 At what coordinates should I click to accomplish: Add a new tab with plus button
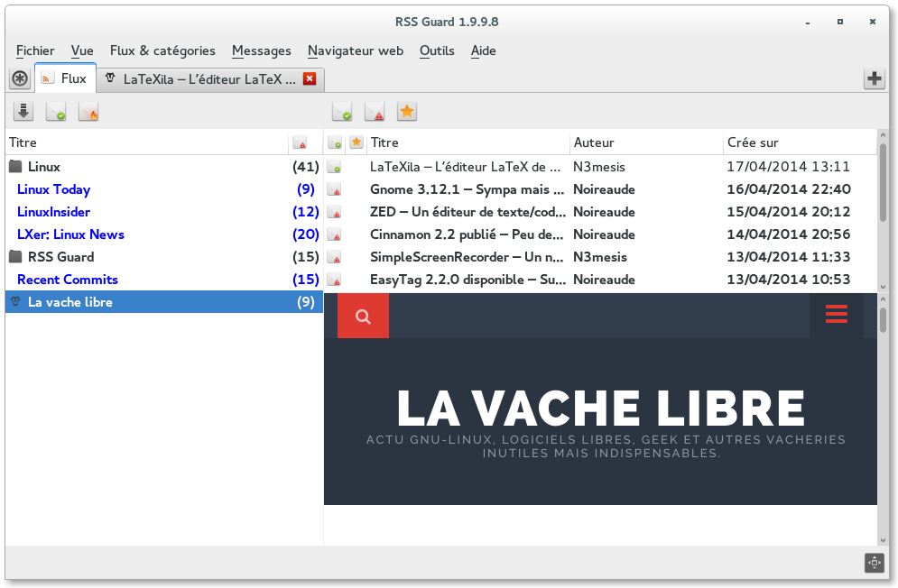coord(874,79)
